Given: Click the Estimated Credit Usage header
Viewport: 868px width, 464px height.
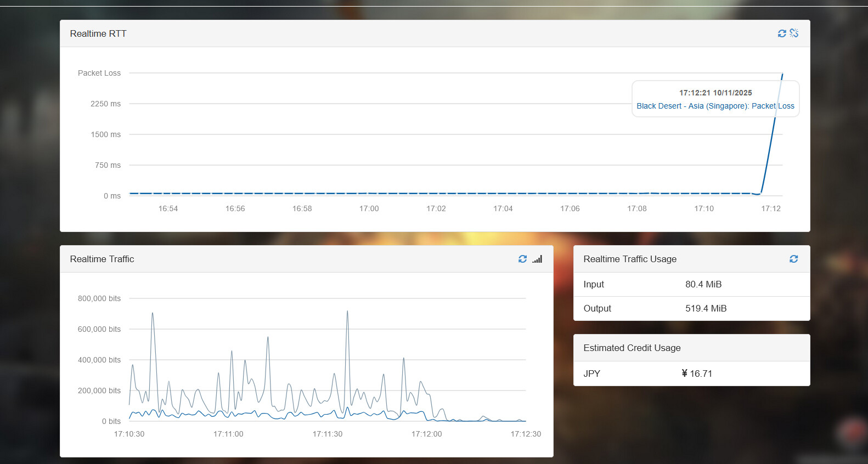Looking at the screenshot, I should click(632, 348).
